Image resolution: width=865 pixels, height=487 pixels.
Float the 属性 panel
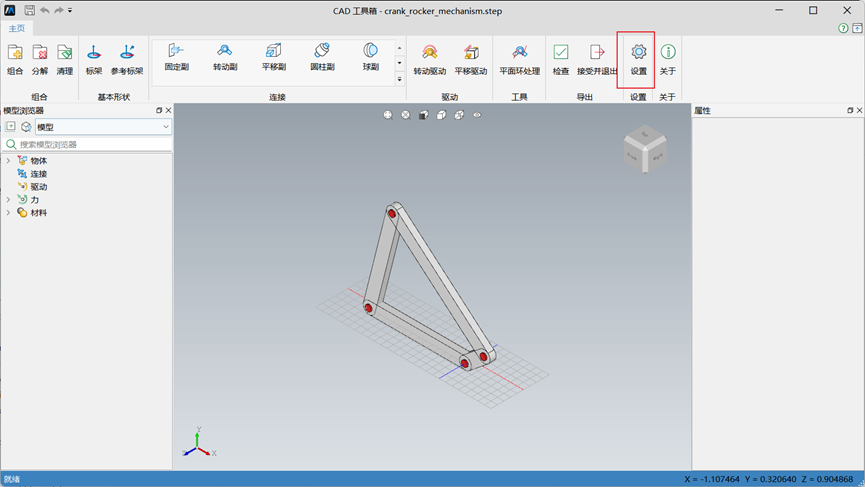pyautogui.click(x=850, y=110)
